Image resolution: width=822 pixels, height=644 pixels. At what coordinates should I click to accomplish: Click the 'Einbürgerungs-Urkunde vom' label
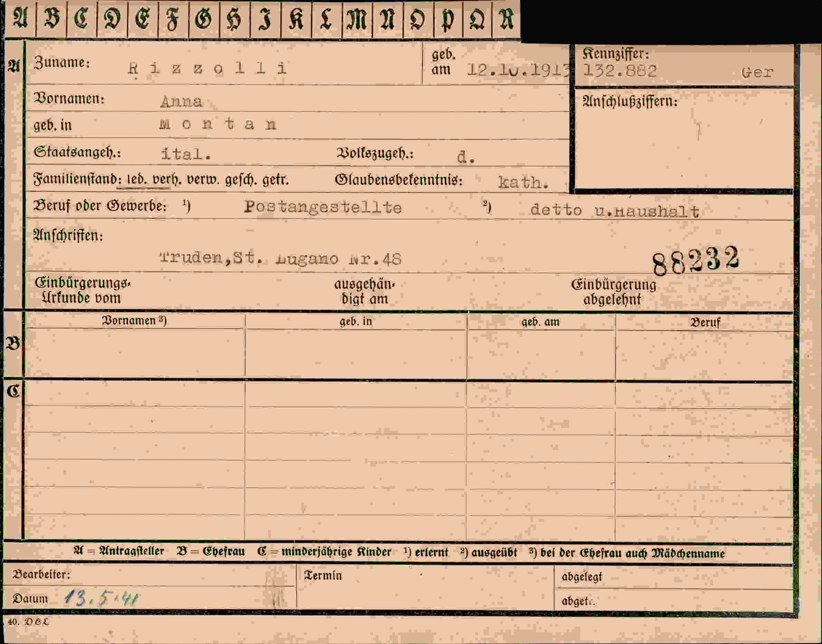(x=82, y=291)
